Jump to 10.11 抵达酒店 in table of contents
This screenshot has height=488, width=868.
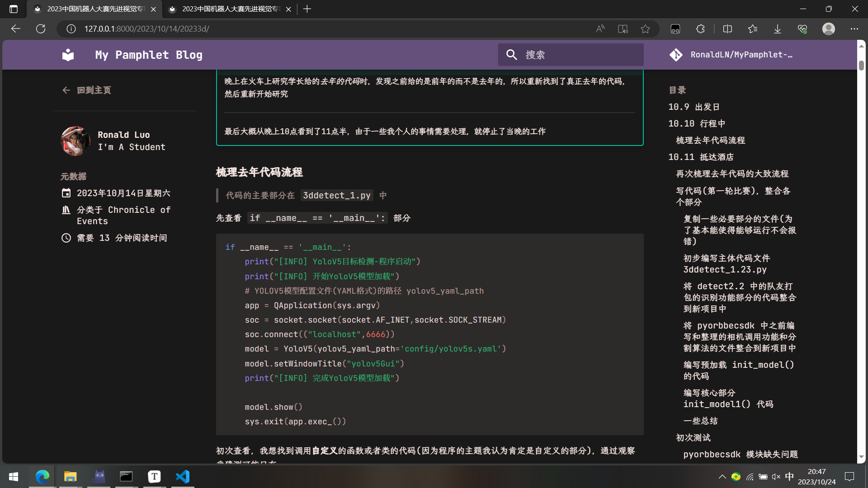tap(701, 157)
